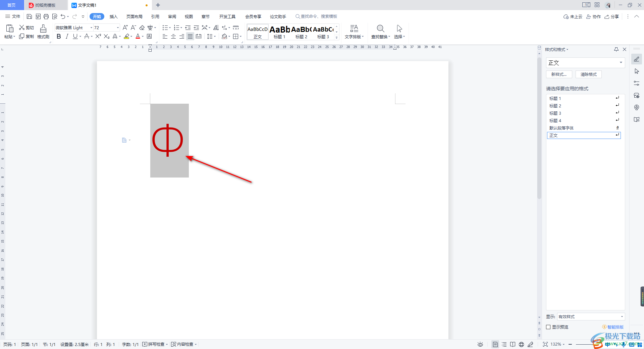
Task: Apply superscript X² formatting
Action: 98,36
